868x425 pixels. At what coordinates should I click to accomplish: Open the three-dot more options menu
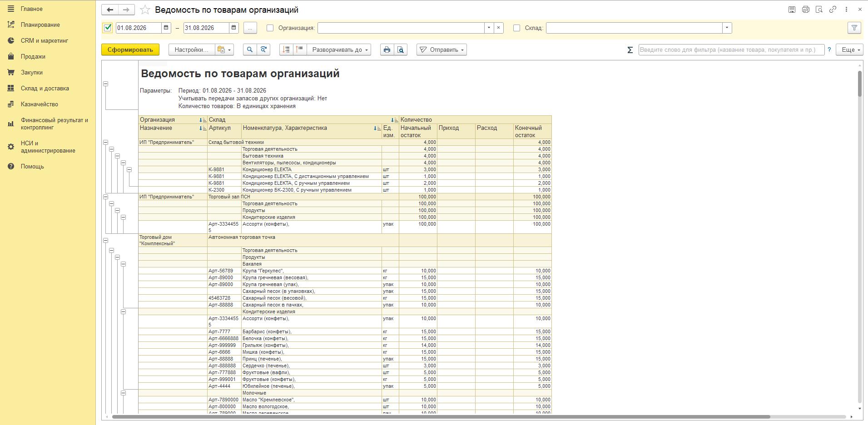coord(846,10)
